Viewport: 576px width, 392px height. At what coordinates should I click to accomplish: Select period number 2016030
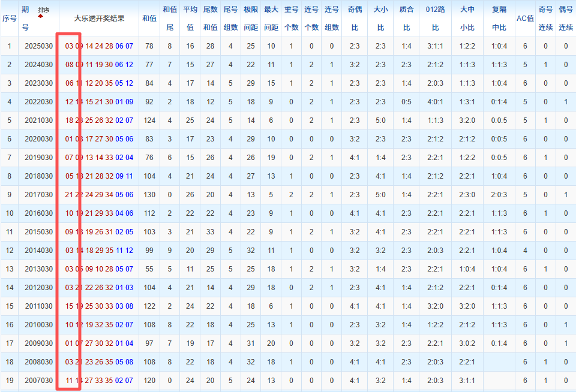pos(38,213)
